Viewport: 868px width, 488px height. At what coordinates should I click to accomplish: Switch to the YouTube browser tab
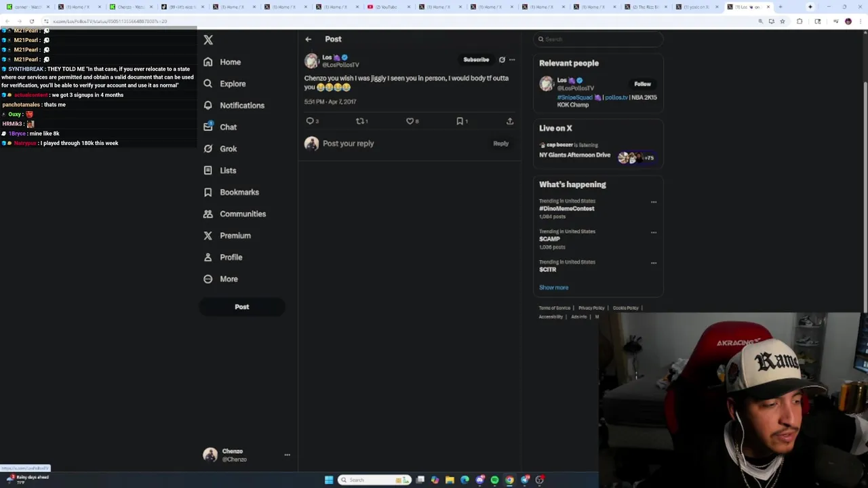coord(387,7)
